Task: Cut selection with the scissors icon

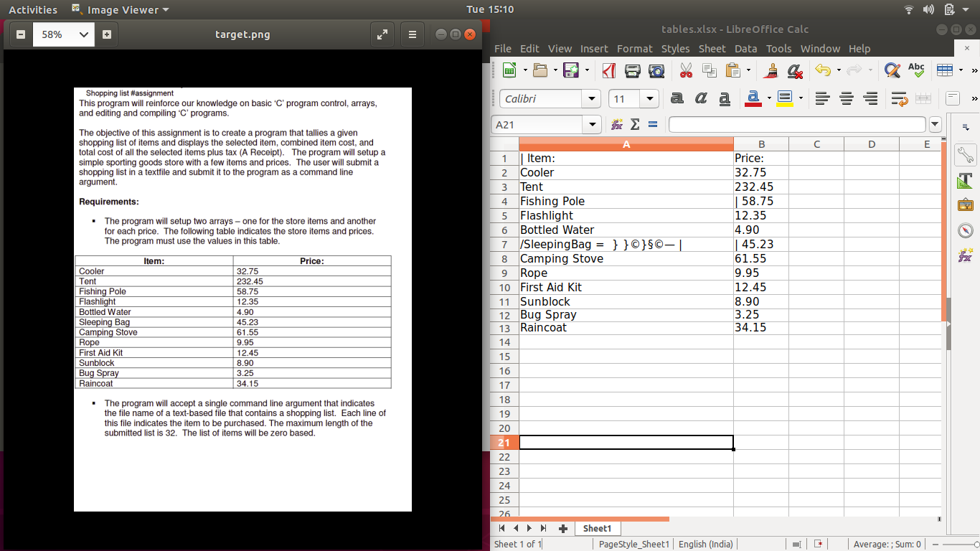Action: [687, 70]
